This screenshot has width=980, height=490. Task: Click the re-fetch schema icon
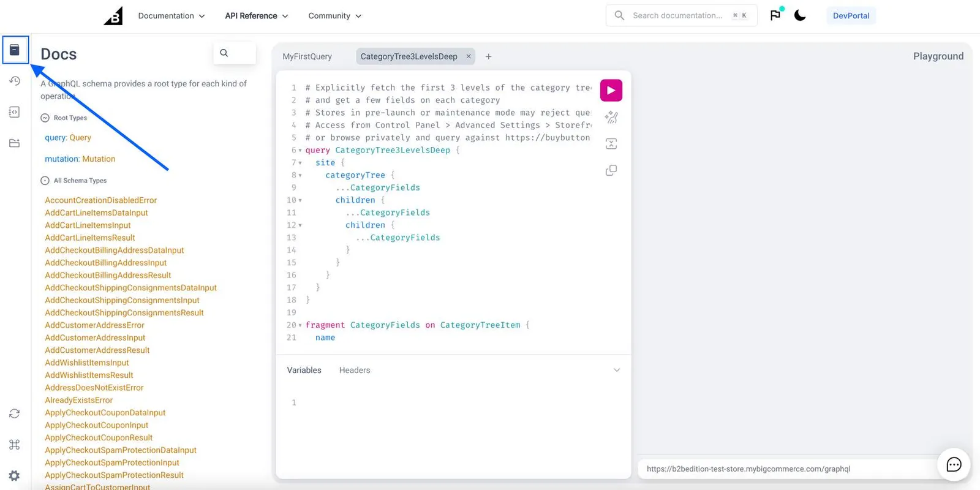(x=15, y=414)
